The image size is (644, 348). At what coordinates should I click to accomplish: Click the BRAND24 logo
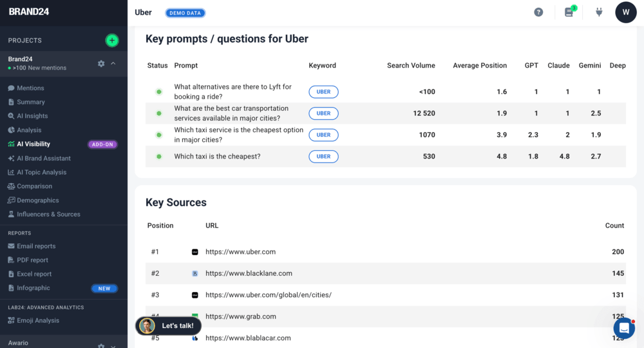[x=29, y=12]
